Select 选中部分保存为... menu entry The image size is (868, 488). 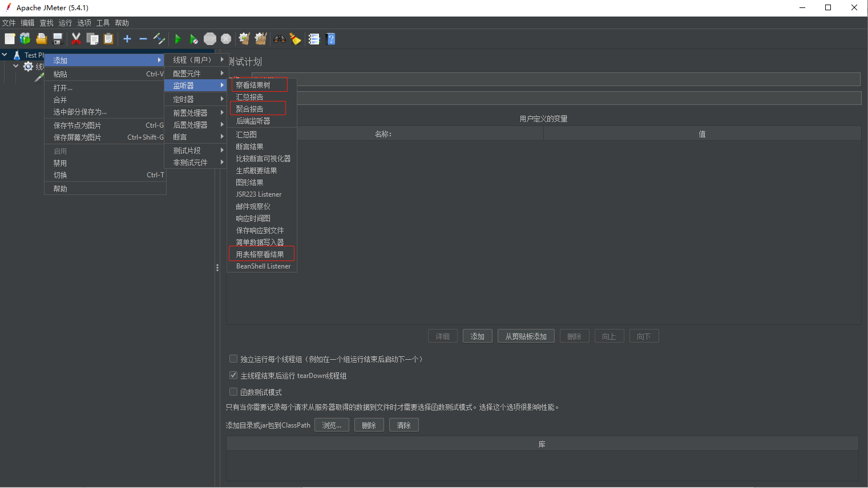(x=105, y=112)
